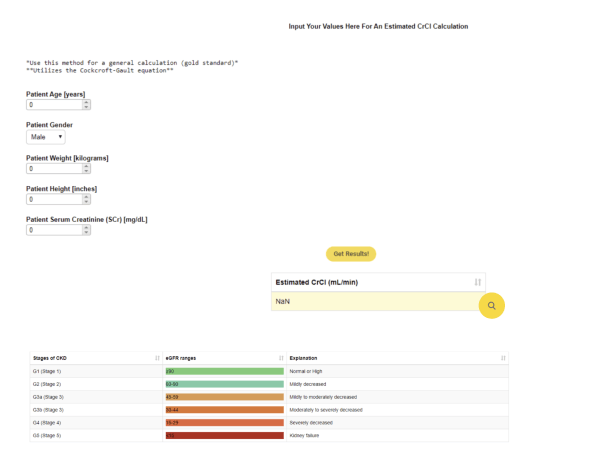The image size is (600, 454).
Task: Select the dark red <15 eGFR bar
Action: point(225,435)
